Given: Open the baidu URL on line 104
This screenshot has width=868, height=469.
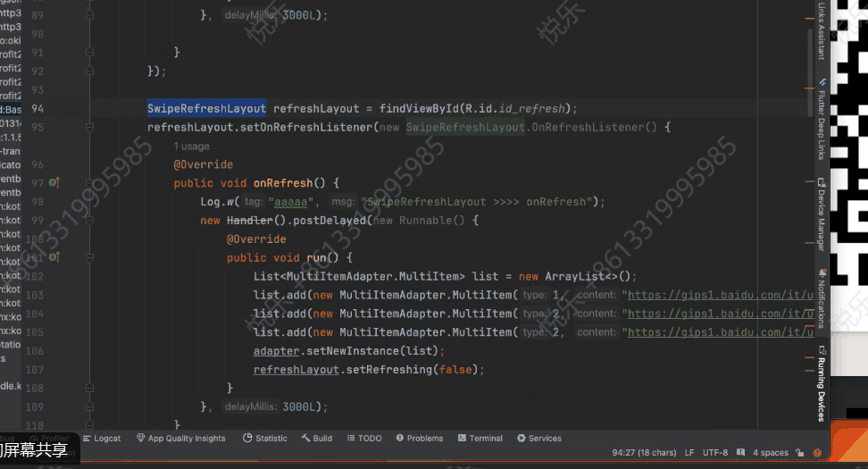Looking at the screenshot, I should click(x=720, y=314).
